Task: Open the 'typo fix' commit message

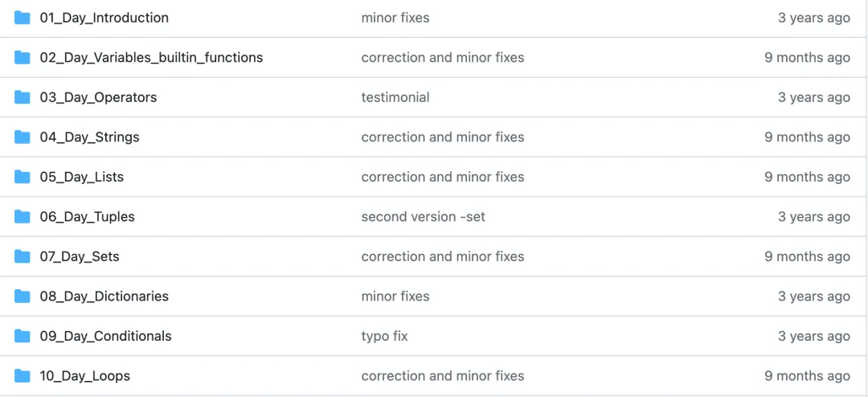Action: [384, 336]
